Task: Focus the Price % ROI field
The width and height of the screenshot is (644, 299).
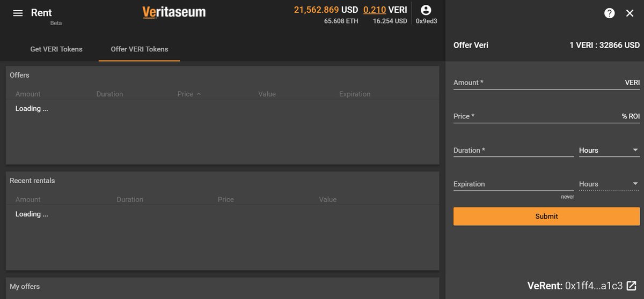Action: [x=546, y=116]
